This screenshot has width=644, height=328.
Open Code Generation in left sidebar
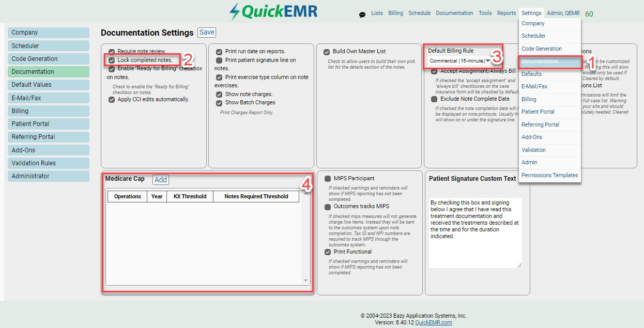click(49, 59)
